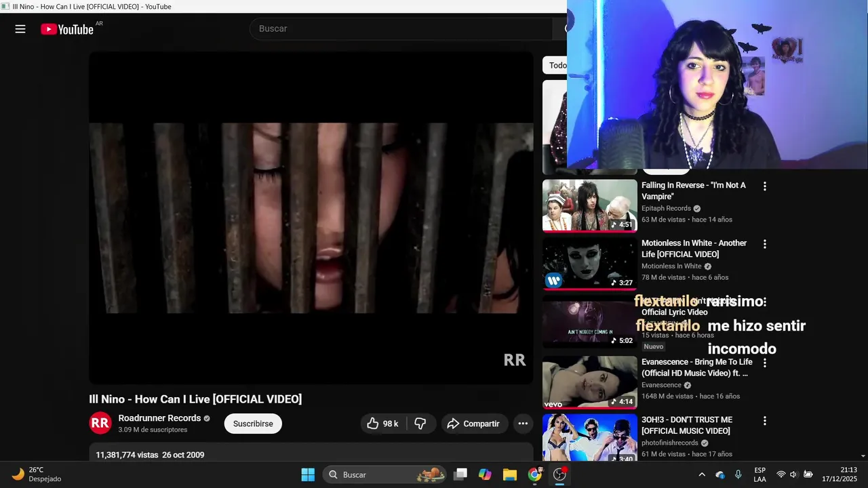Open the ESP LAA language switcher

pyautogui.click(x=760, y=474)
